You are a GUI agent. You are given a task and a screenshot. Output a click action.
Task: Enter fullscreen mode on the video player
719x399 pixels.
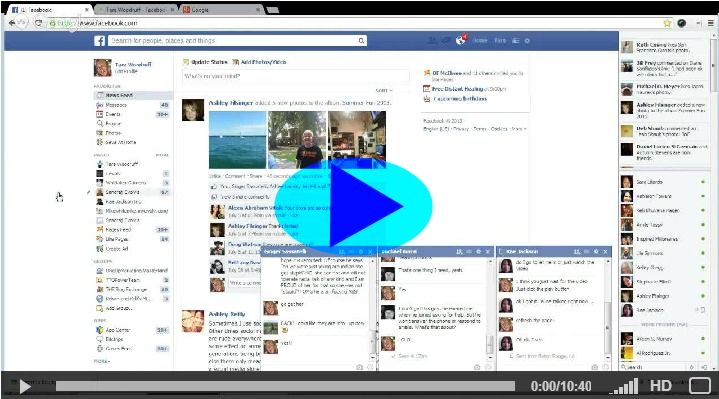[700, 386]
